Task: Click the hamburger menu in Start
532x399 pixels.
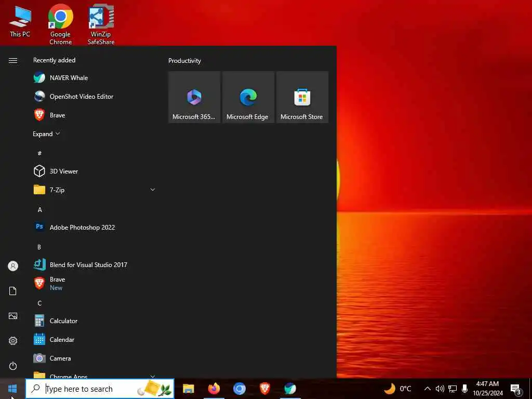Action: click(x=13, y=60)
